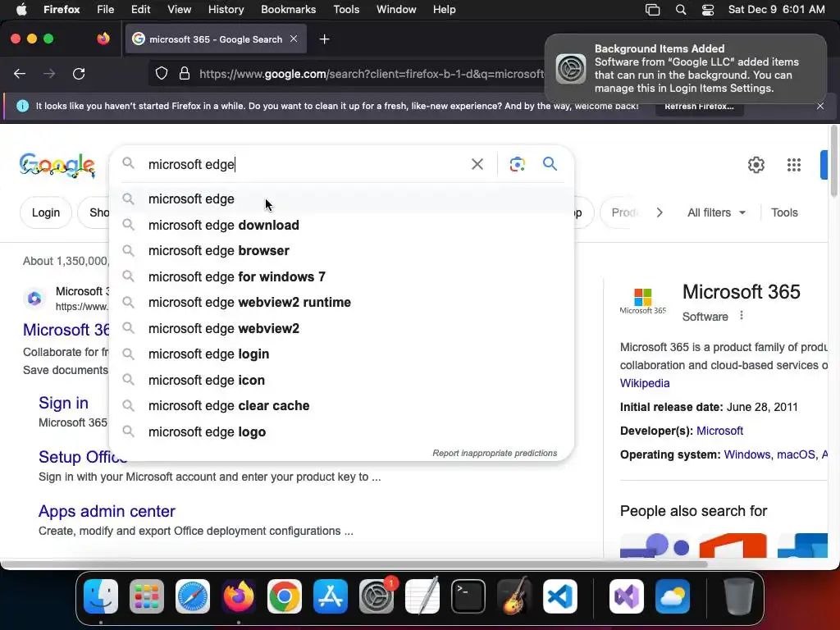The image size is (840, 630).
Task: Open the Tools menu
Action: pyautogui.click(x=346, y=10)
